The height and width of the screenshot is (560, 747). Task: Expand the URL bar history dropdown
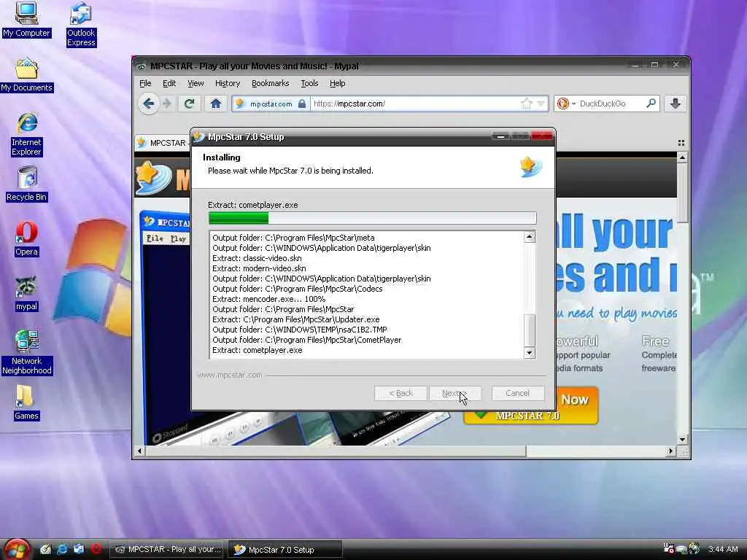point(541,104)
